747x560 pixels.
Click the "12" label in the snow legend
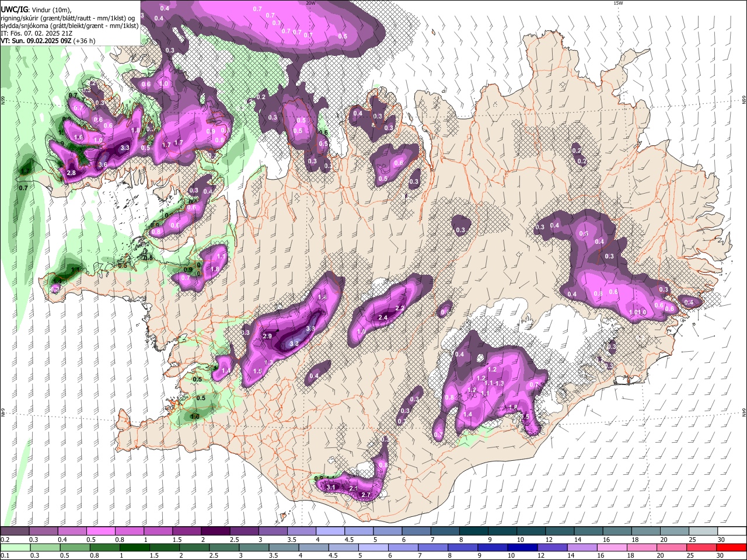(549, 540)
